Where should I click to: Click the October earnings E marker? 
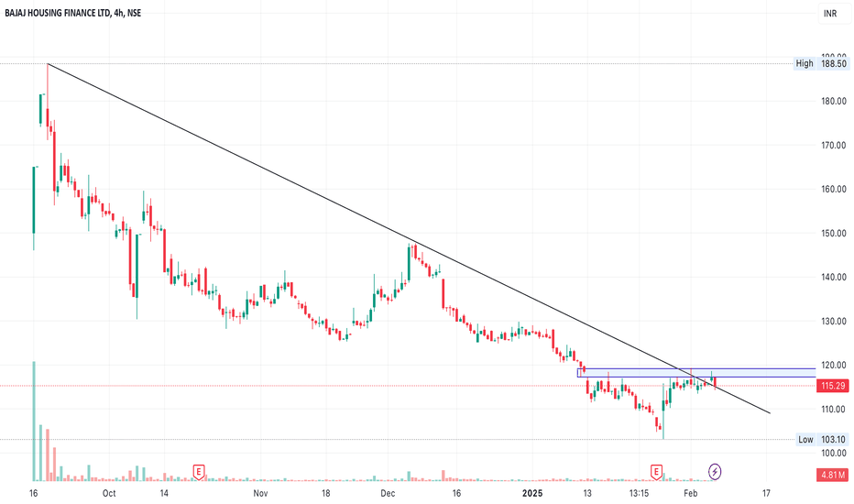tap(199, 472)
